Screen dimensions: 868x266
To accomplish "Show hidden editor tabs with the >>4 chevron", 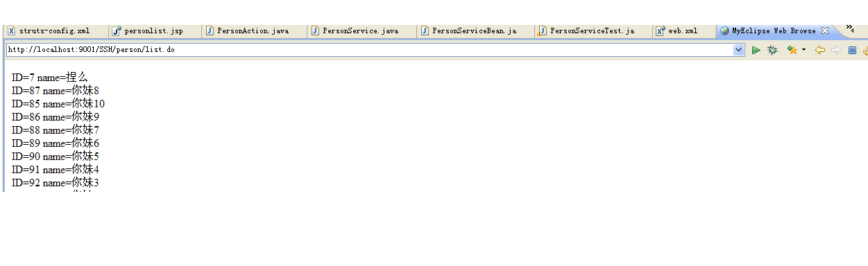I will point(849,29).
